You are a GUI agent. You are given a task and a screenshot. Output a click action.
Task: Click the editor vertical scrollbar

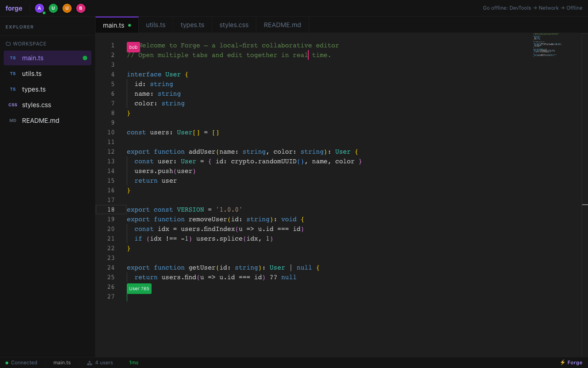(585, 195)
